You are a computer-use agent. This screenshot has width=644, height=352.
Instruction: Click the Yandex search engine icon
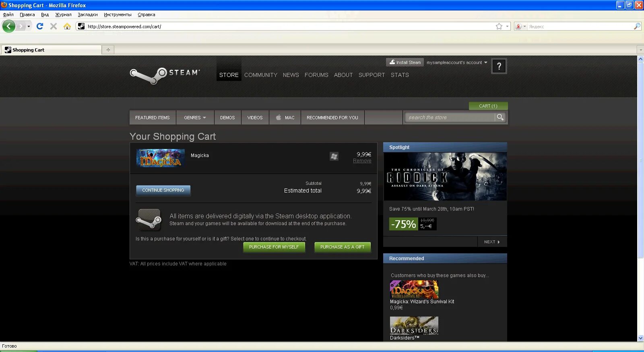pyautogui.click(x=518, y=26)
